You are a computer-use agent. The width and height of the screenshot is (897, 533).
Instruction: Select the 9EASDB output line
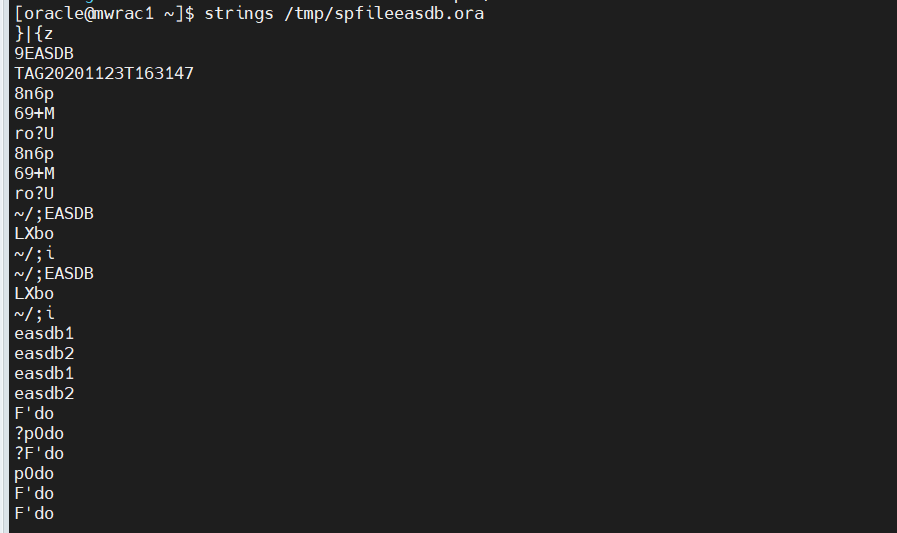coord(44,54)
